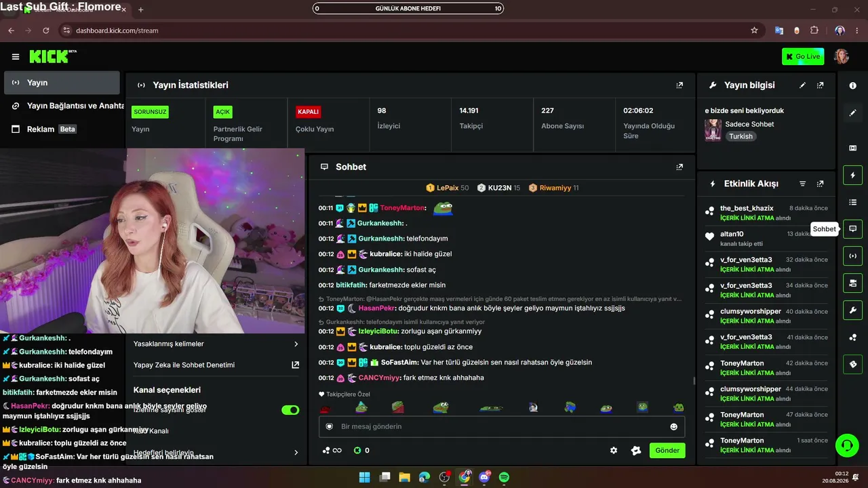The height and width of the screenshot is (488, 868).
Task: Toggle the camera layout icon in right sidebar
Action: (x=853, y=283)
